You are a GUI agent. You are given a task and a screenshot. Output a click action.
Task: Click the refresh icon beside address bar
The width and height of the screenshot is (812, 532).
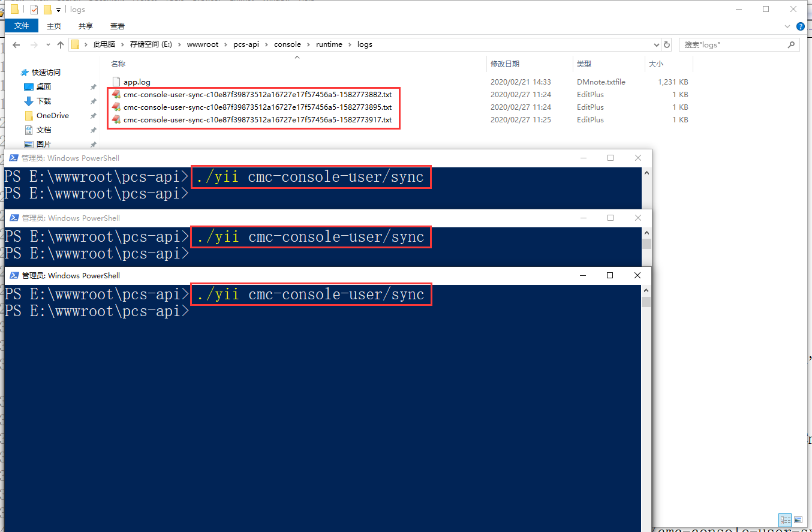point(666,44)
